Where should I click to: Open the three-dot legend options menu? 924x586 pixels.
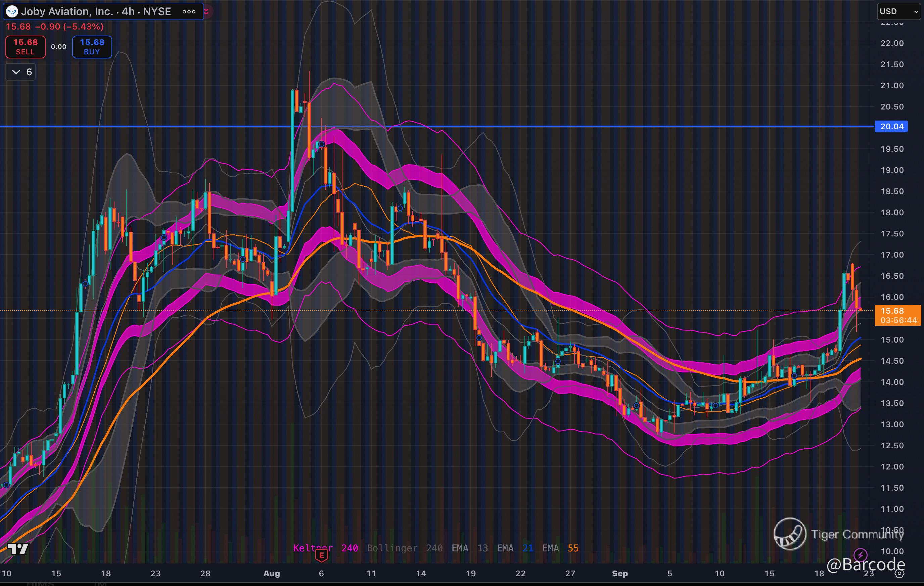pyautogui.click(x=189, y=11)
